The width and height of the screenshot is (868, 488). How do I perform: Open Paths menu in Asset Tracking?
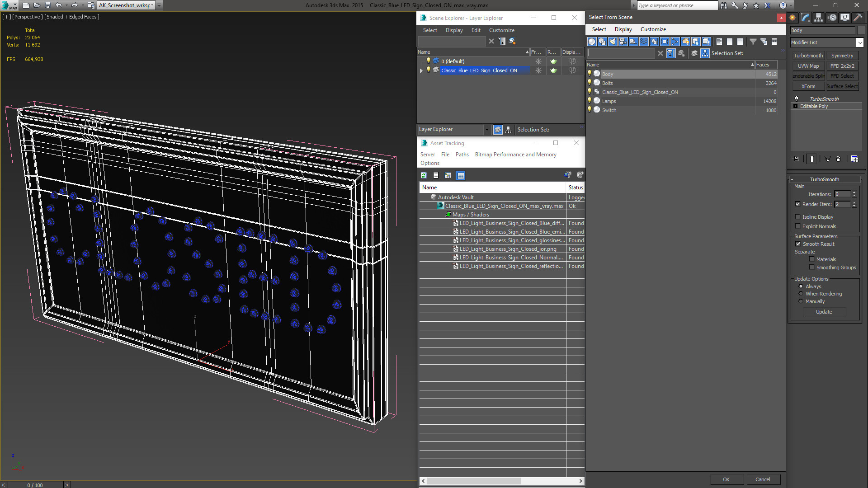[x=462, y=155]
